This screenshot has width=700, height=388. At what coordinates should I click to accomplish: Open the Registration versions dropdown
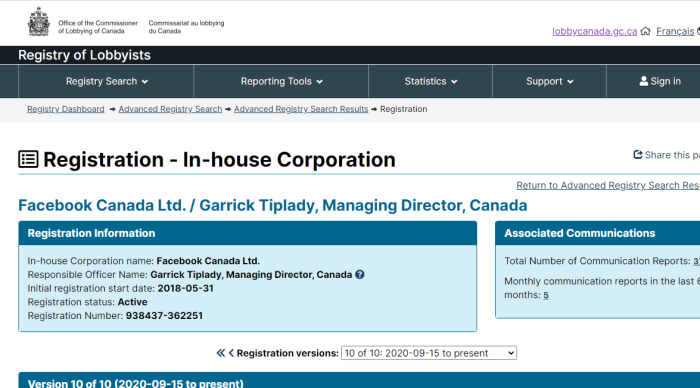pyautogui.click(x=429, y=353)
